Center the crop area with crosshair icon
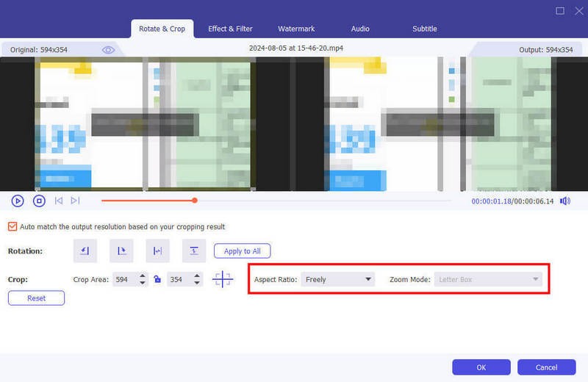Viewport: 588px width, 382px height. [x=223, y=280]
